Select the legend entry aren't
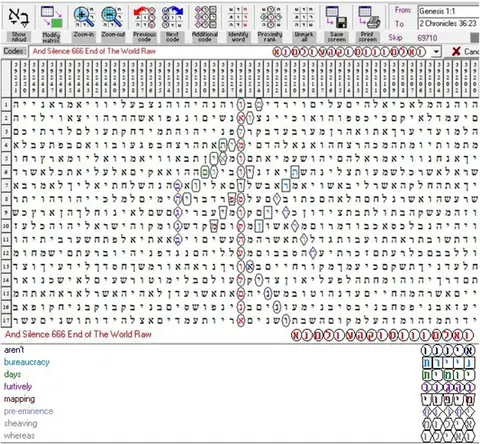 [x=14, y=350]
